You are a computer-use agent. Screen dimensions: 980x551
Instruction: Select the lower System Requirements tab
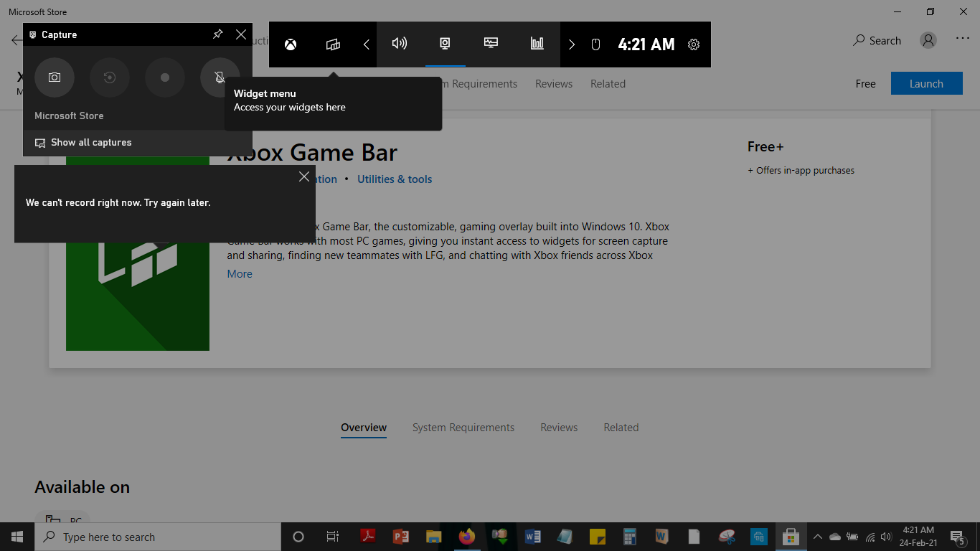point(463,428)
